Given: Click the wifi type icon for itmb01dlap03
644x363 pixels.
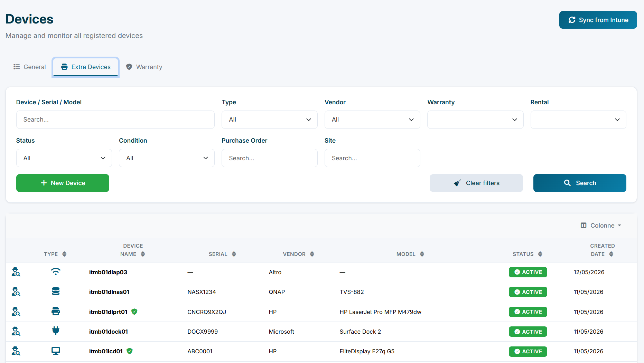Looking at the screenshot, I should (x=56, y=271).
